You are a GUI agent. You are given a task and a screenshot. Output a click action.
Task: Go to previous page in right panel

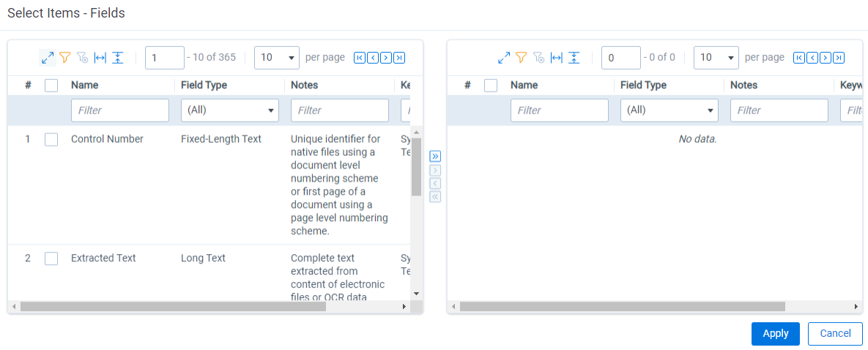pos(812,58)
